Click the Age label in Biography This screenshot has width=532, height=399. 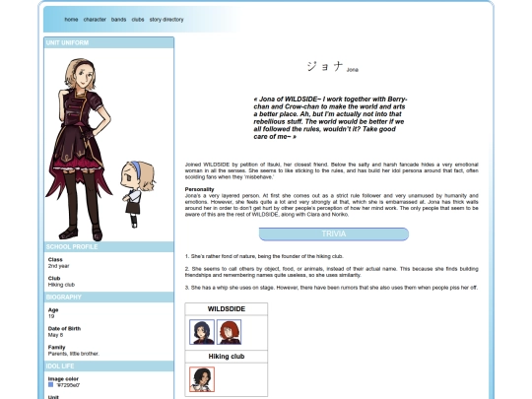pyautogui.click(x=53, y=309)
